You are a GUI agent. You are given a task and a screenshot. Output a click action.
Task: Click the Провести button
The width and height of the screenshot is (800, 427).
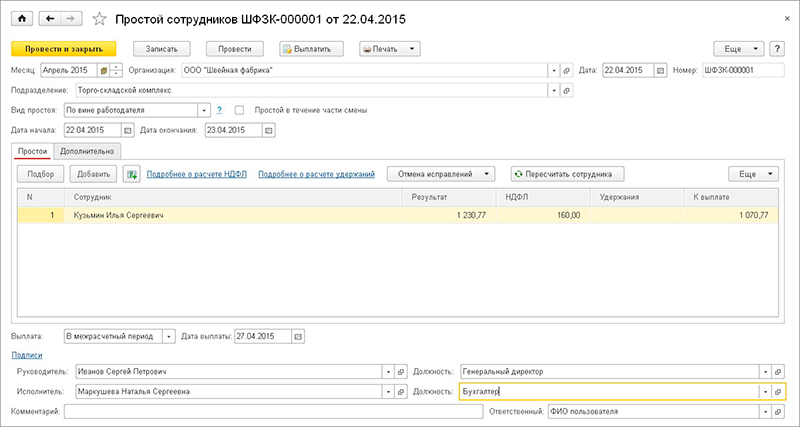pyautogui.click(x=235, y=49)
